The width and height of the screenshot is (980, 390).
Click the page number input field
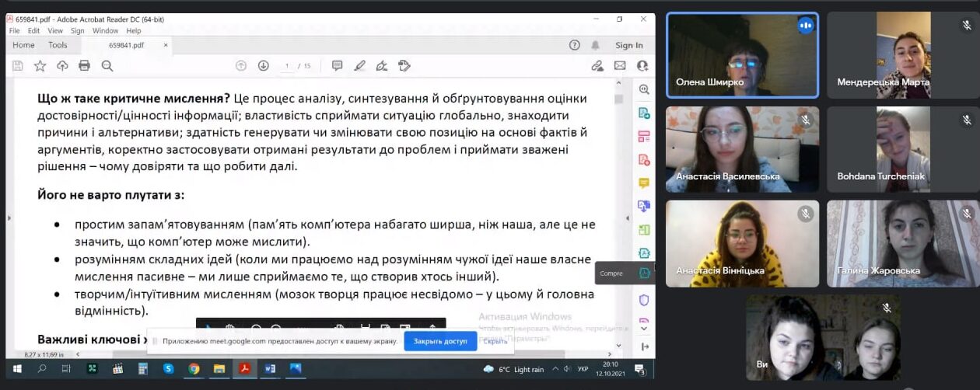click(x=287, y=66)
